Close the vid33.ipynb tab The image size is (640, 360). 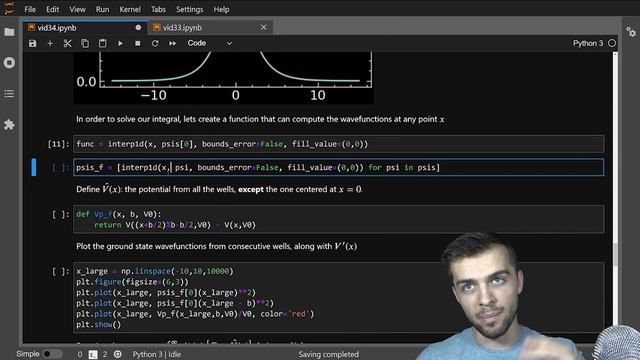click(264, 27)
